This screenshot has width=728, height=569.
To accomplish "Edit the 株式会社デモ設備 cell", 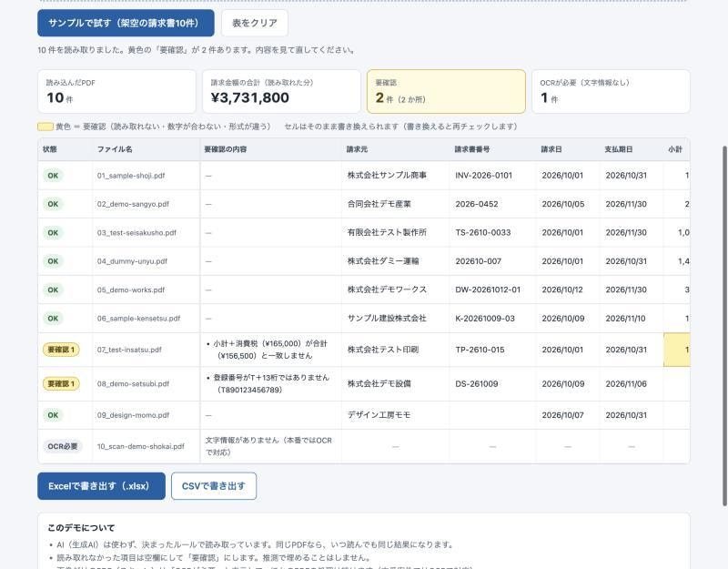I will (x=396, y=383).
